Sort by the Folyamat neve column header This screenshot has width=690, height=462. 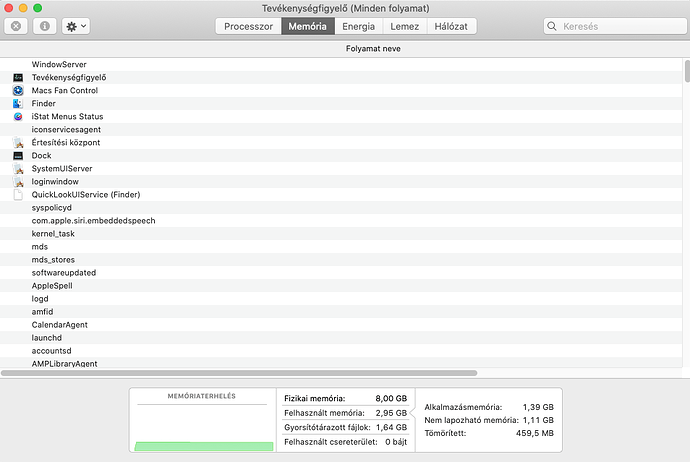click(373, 49)
